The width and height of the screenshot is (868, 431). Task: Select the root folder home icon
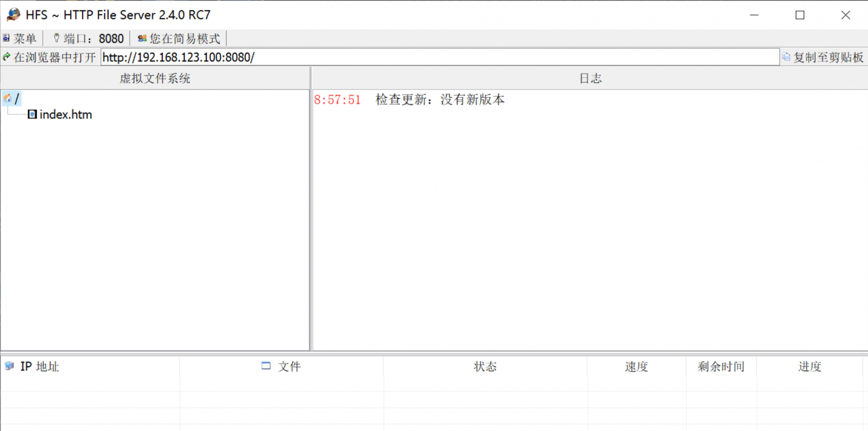coord(8,98)
